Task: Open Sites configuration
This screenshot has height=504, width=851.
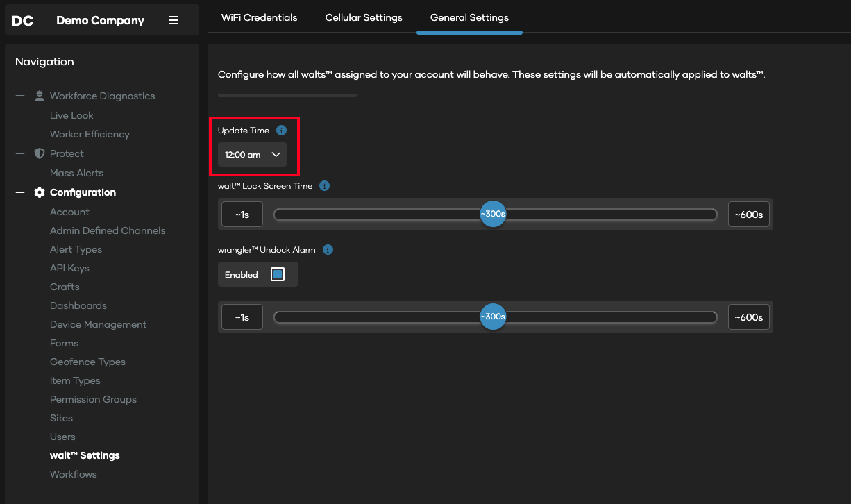Action: [61, 418]
